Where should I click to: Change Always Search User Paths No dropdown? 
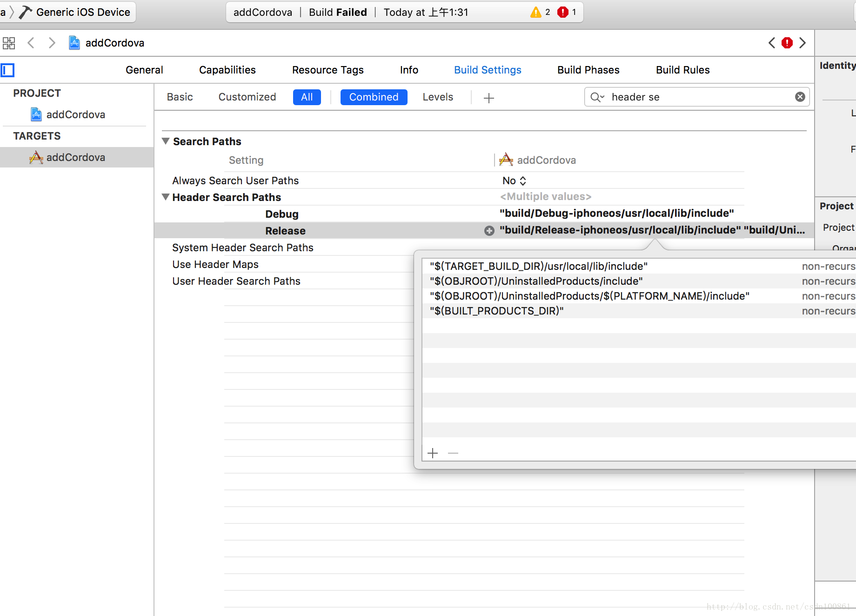[x=514, y=181]
